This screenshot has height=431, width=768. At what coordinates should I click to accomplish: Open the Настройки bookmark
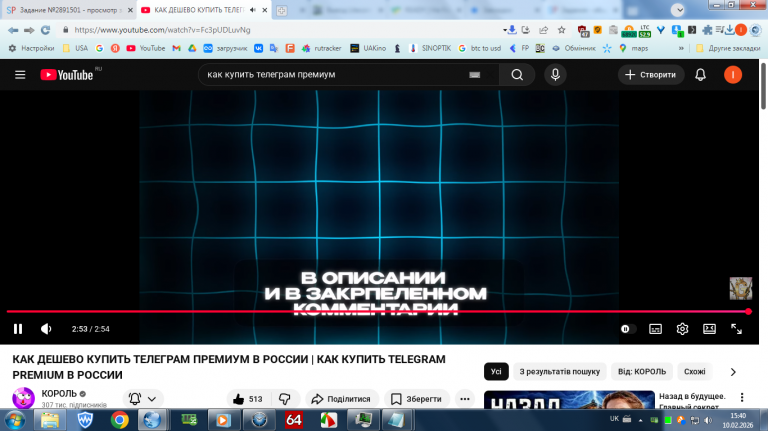(x=31, y=48)
